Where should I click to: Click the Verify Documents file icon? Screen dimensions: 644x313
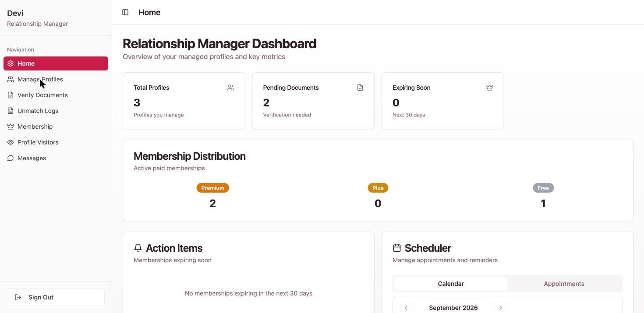[x=11, y=95]
